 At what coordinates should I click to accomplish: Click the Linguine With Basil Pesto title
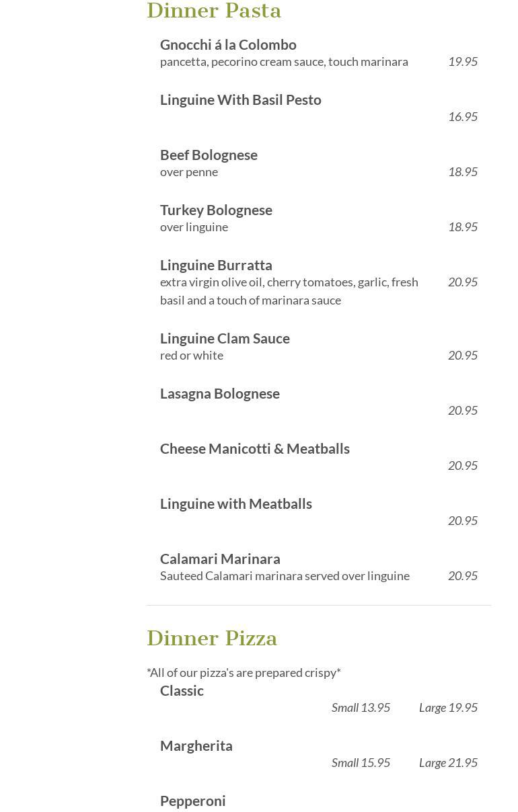[240, 99]
